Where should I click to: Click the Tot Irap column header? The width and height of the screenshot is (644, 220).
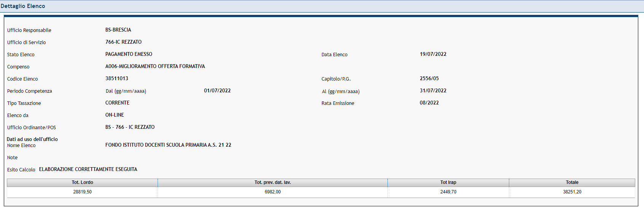coord(448,182)
